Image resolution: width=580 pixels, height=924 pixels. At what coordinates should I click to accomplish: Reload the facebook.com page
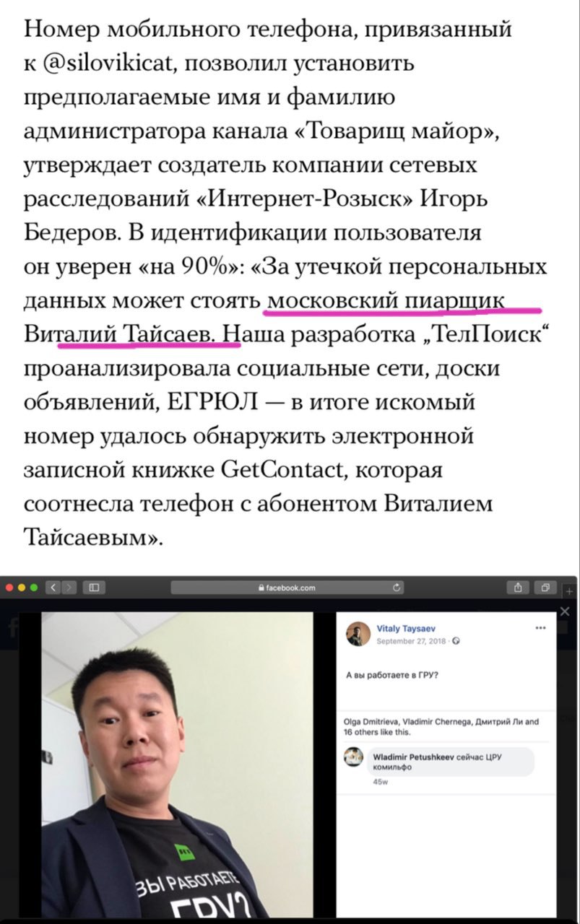pyautogui.click(x=397, y=588)
